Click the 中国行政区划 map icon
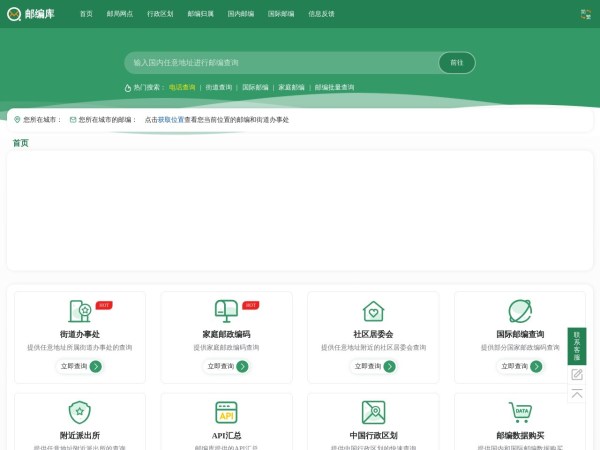600x450 pixels. pyautogui.click(x=373, y=412)
